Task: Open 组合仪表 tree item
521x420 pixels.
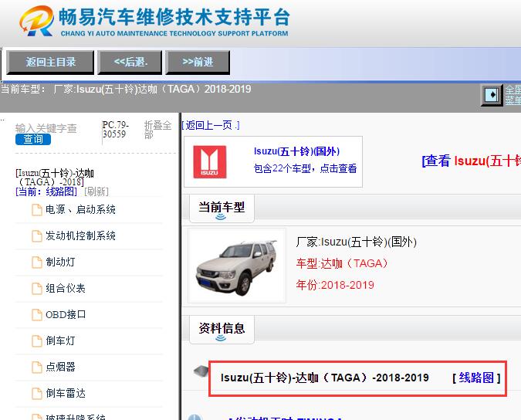Action: (x=66, y=289)
